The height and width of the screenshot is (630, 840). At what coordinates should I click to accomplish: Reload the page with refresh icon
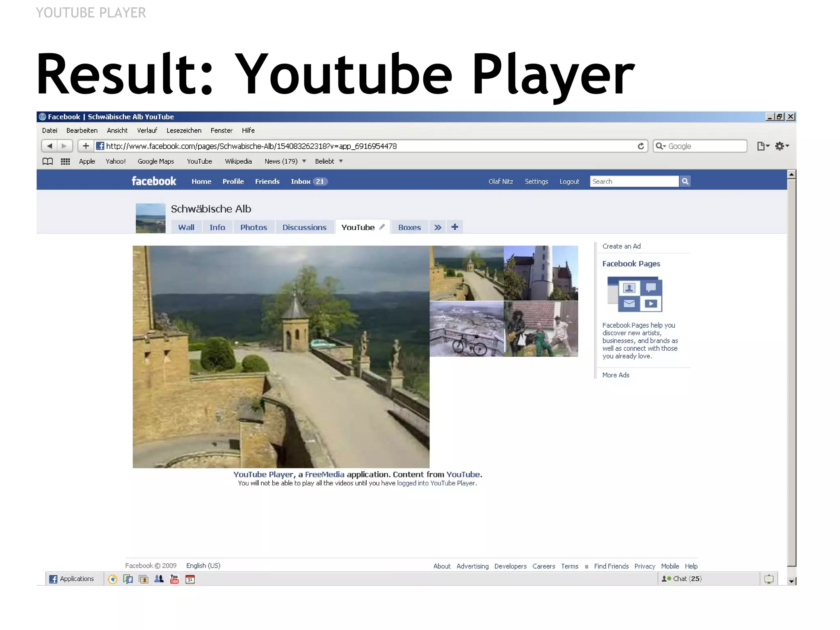(x=641, y=146)
